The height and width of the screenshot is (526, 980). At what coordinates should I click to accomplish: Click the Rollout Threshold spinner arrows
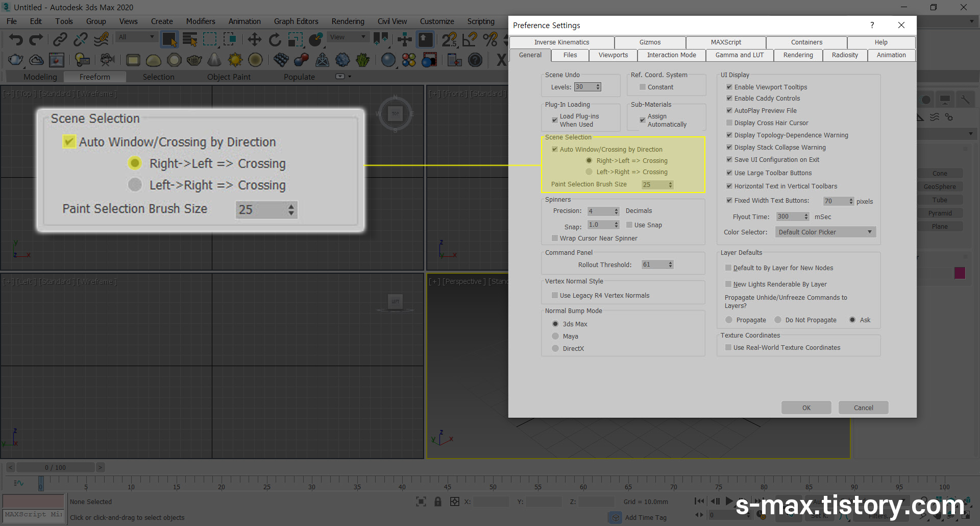[671, 265]
